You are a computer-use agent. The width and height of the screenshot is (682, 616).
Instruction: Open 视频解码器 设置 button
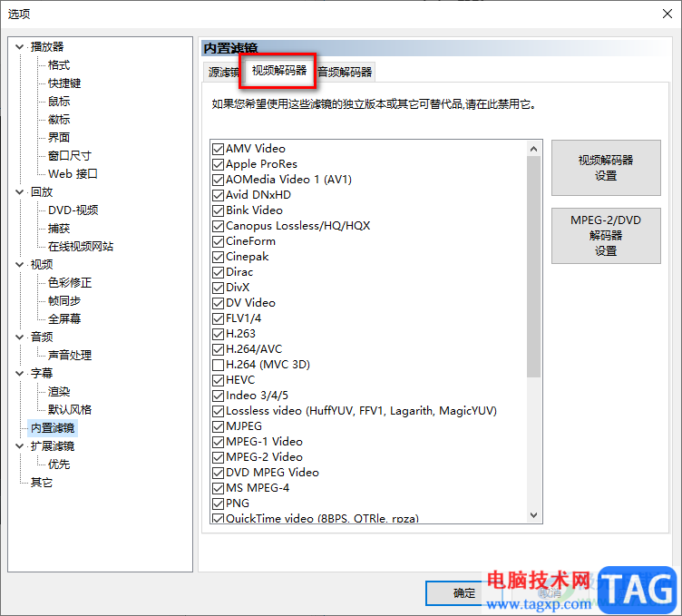click(x=606, y=168)
